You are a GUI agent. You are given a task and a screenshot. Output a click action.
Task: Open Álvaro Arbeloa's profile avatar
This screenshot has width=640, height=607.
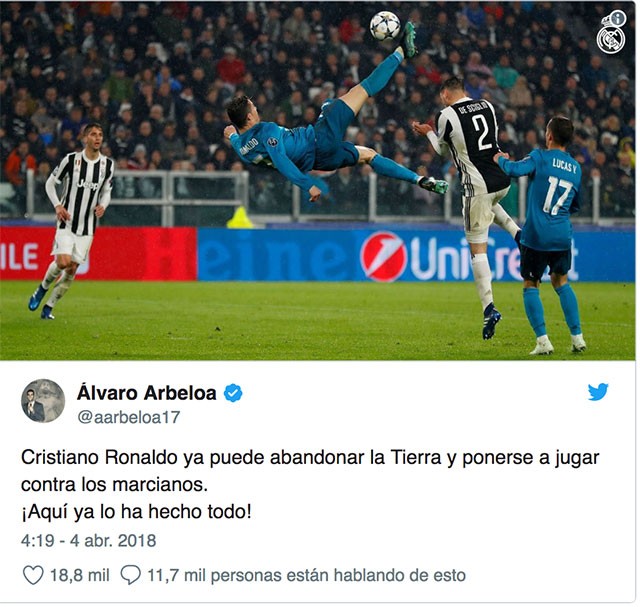pyautogui.click(x=43, y=400)
